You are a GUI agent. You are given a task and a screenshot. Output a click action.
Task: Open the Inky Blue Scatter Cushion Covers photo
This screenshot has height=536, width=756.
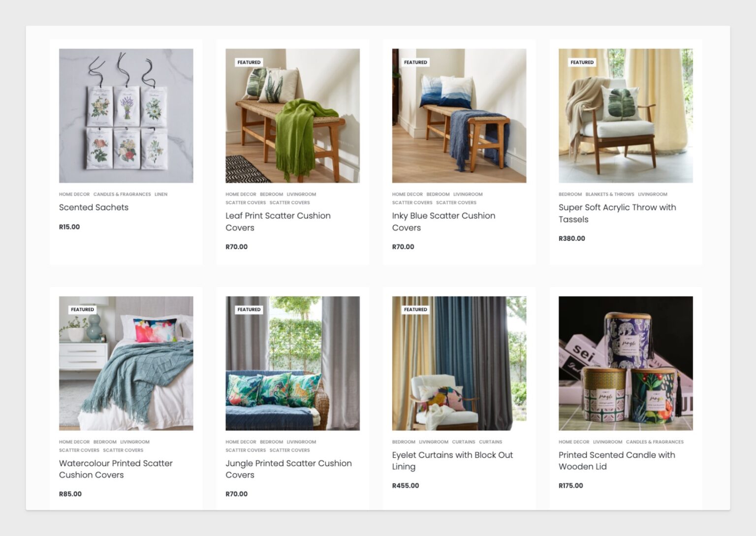click(x=459, y=116)
